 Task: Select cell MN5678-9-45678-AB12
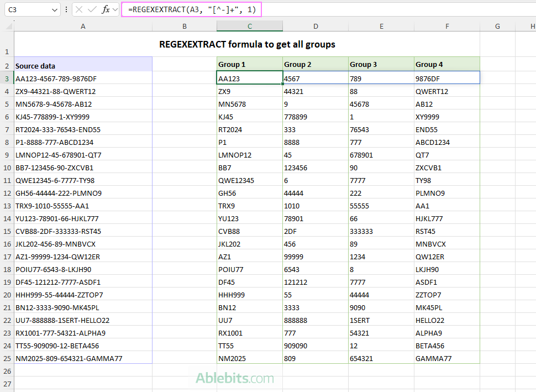coord(83,104)
